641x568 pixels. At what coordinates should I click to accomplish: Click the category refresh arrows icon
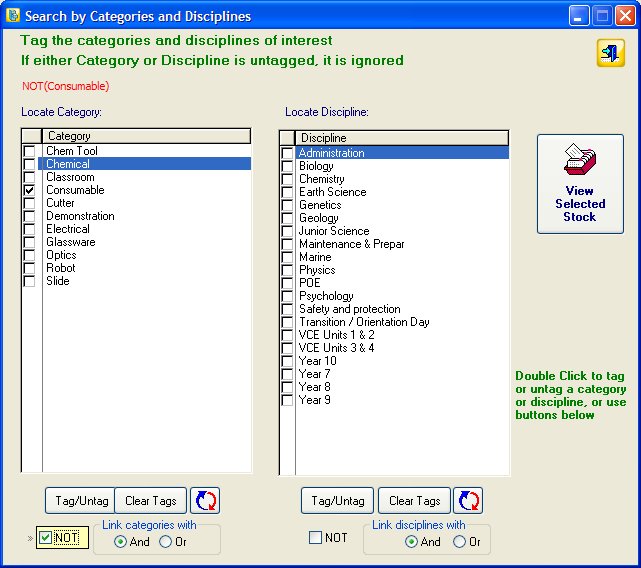(205, 500)
